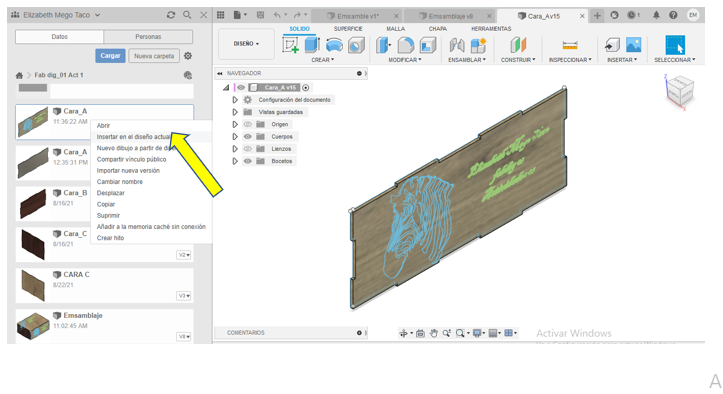
Task: Open the MODIFICAR dropdown menu
Action: (x=404, y=60)
